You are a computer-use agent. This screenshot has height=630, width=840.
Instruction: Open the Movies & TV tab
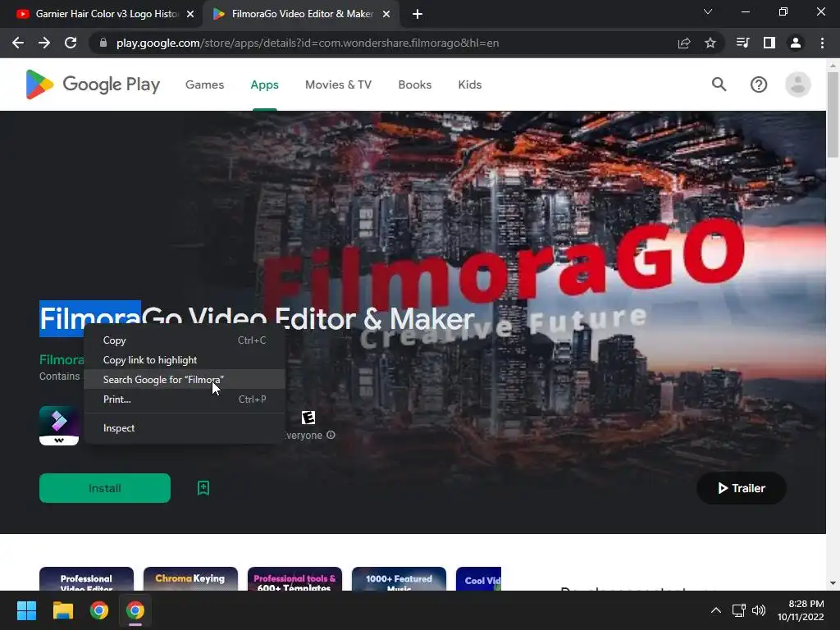click(x=338, y=84)
